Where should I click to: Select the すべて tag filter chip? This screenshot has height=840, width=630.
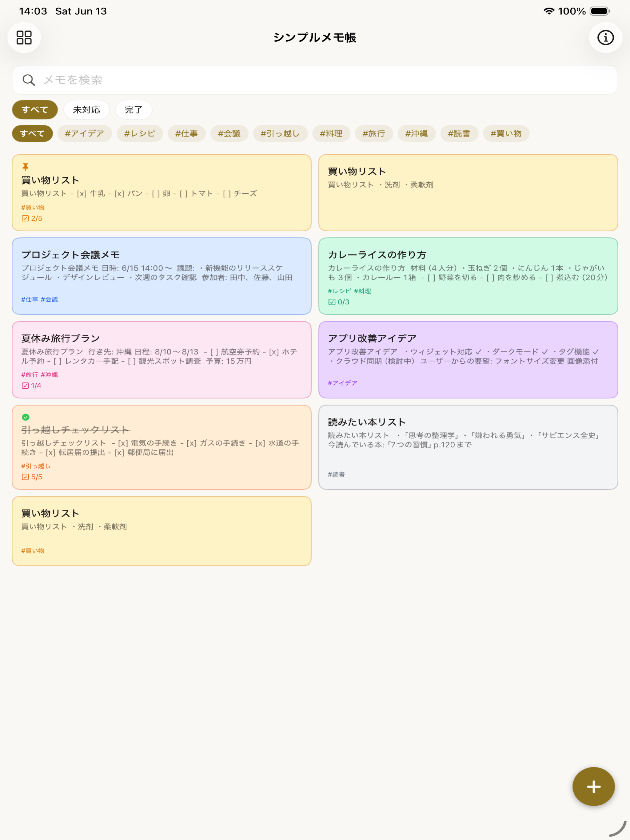[x=32, y=133]
